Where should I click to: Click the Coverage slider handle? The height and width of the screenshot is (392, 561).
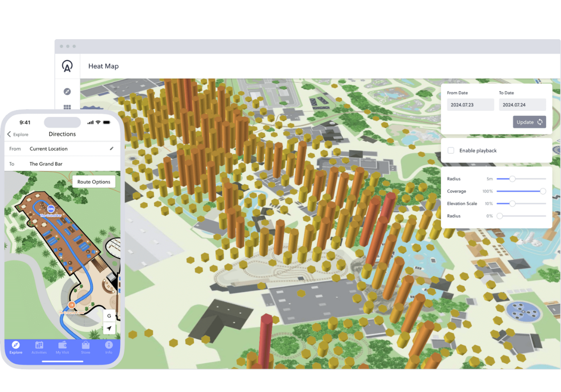click(543, 191)
